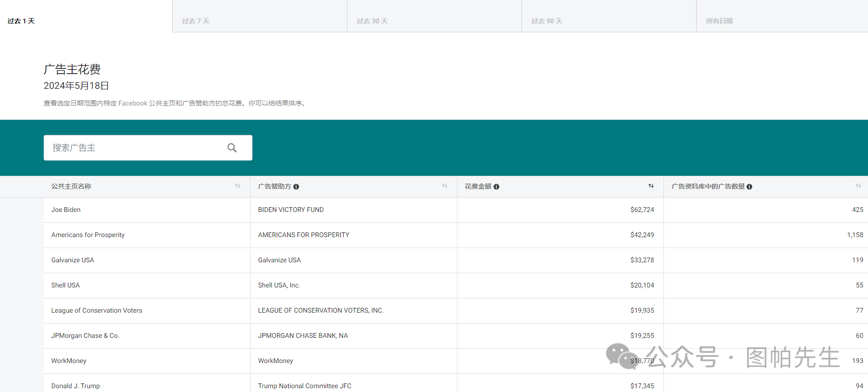Click the search magnifier icon
The width and height of the screenshot is (868, 392).
pos(232,148)
